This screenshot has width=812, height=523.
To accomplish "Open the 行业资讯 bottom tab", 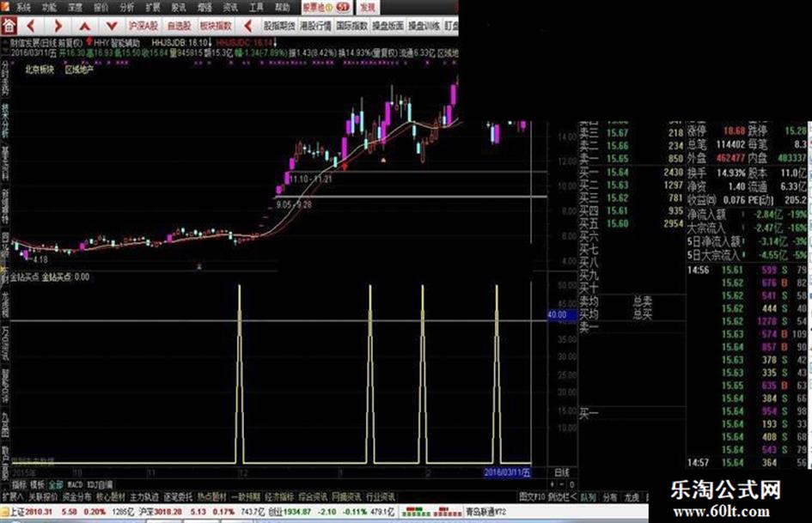I will pos(380,497).
